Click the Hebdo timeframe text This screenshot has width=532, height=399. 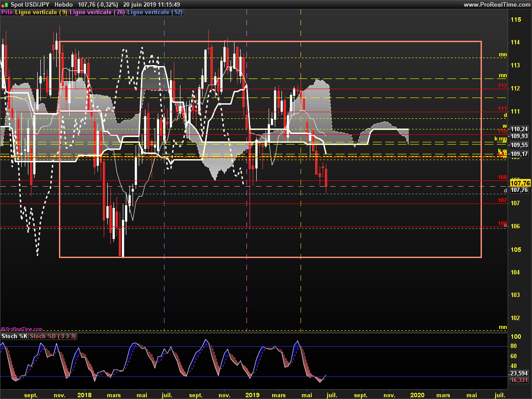click(x=64, y=4)
